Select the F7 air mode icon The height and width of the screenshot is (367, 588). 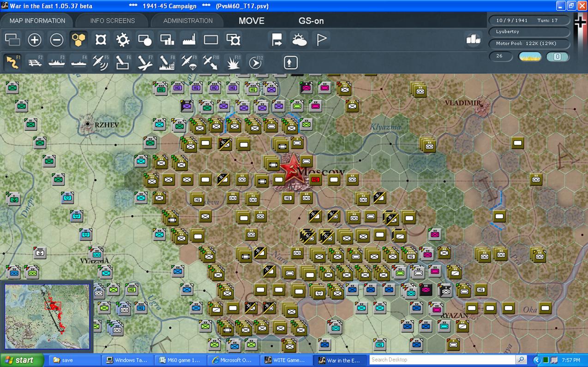coord(145,62)
